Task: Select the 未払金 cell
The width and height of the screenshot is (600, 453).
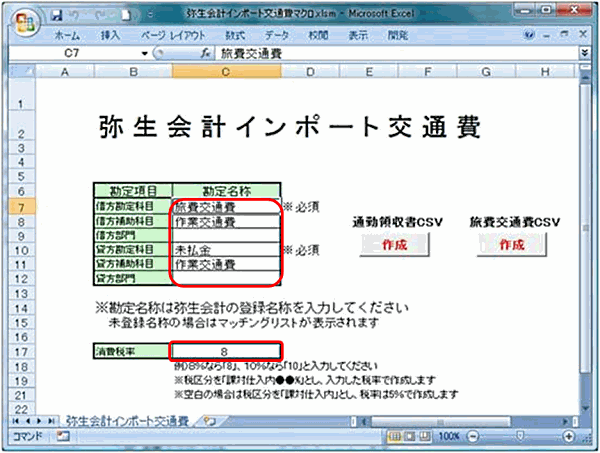Action: 227,250
